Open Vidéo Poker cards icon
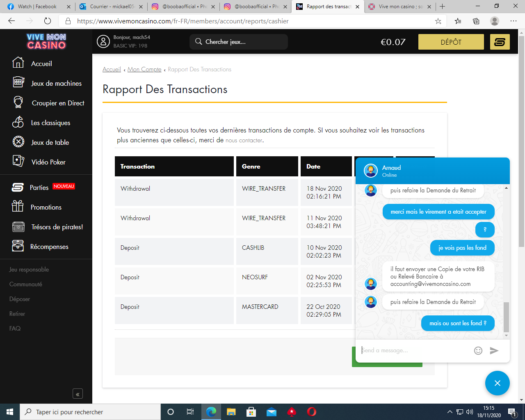 click(18, 161)
